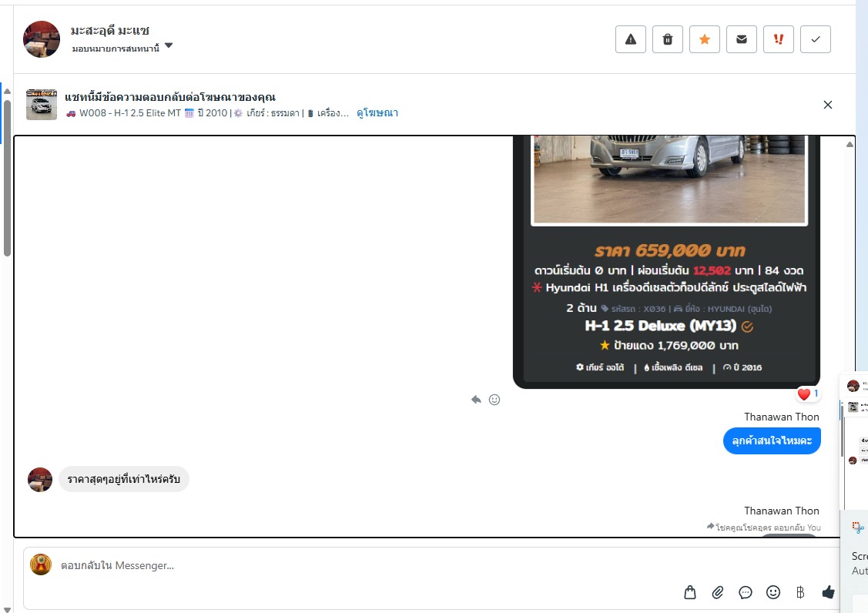Mark conversation unread with envelope icon
Screen dimensions: 868x613
[x=742, y=39]
